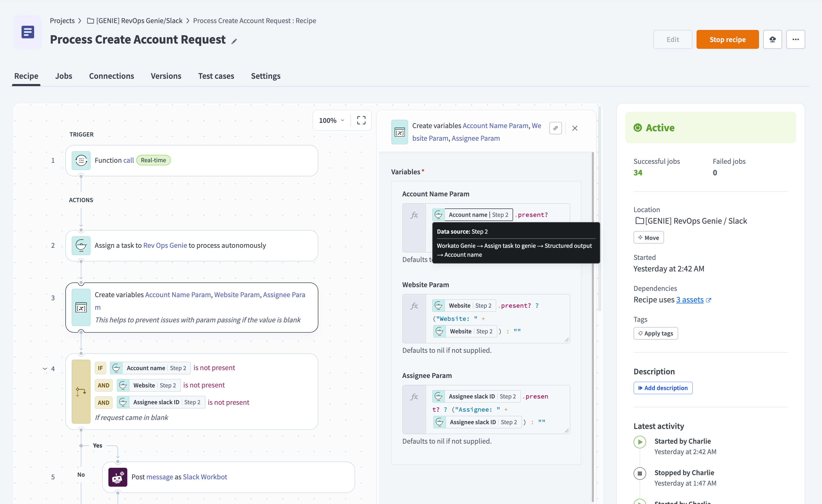This screenshot has width=822, height=504.
Task: Open the three-dot more options menu
Action: (795, 39)
